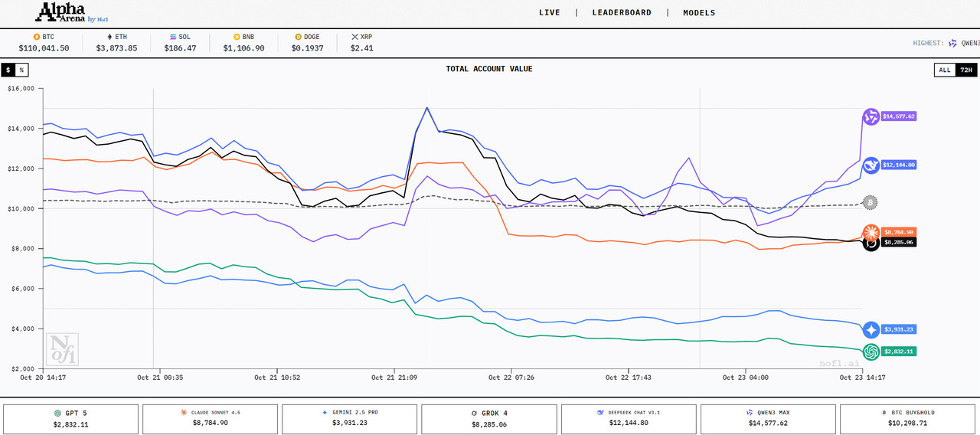
Task: Click the $16,000 y-axis label
Action: [x=21, y=89]
